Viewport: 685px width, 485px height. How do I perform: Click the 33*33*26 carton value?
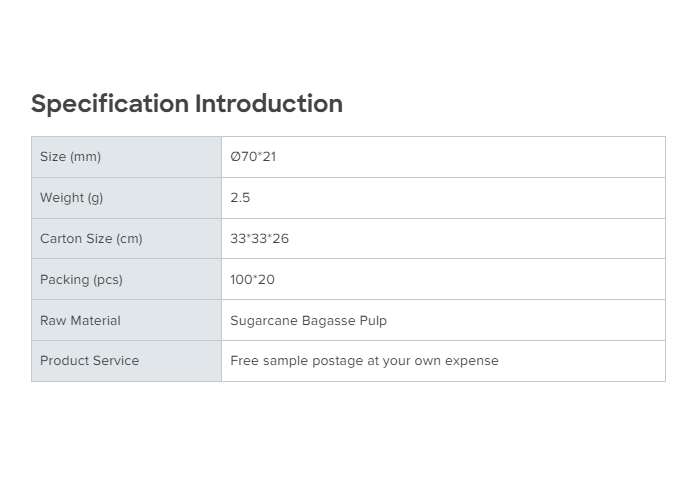259,239
